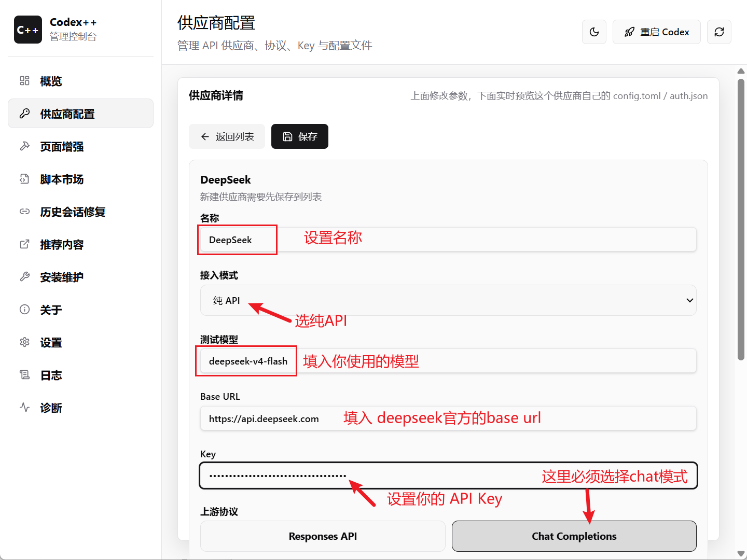Click the 重启 Codex button
Image resolution: width=747 pixels, height=560 pixels.
[x=657, y=32]
